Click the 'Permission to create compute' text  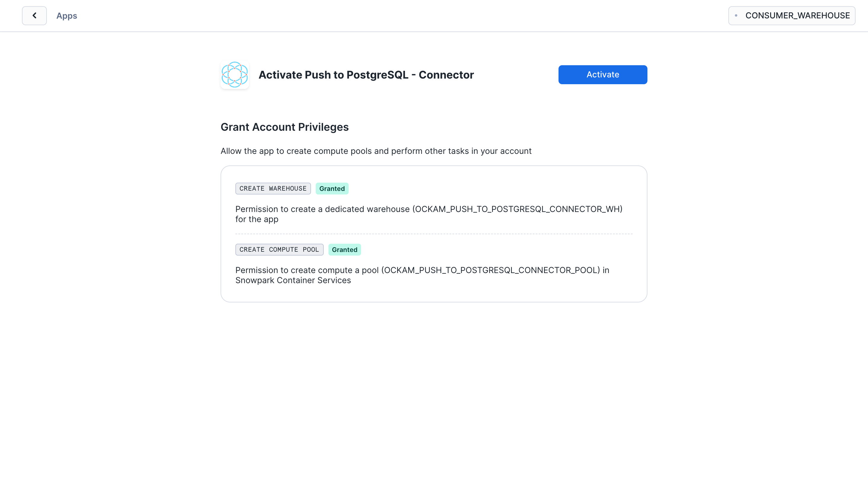307,270
